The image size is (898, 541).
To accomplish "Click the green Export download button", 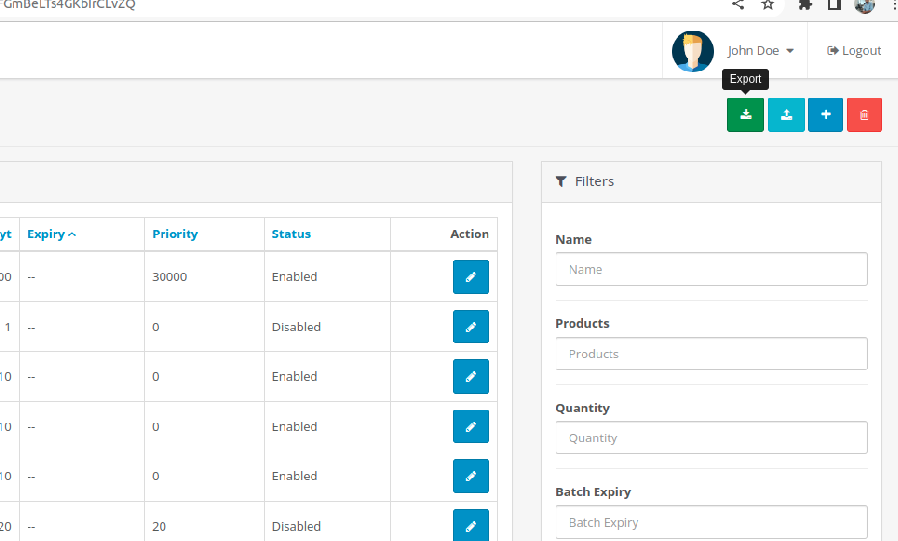I will [x=745, y=115].
